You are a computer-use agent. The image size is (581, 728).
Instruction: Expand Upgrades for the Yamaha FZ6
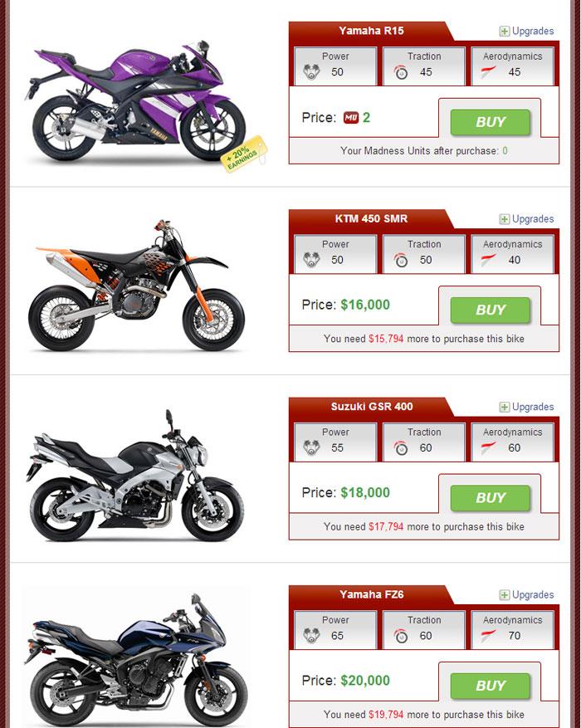[527, 594]
